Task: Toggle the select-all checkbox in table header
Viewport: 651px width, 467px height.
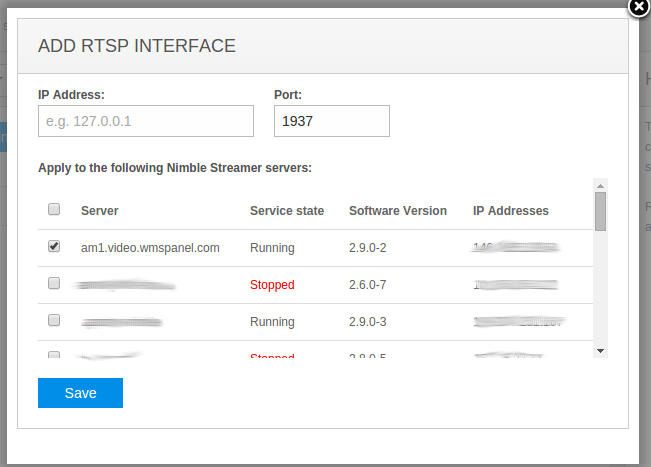Action: click(x=54, y=210)
